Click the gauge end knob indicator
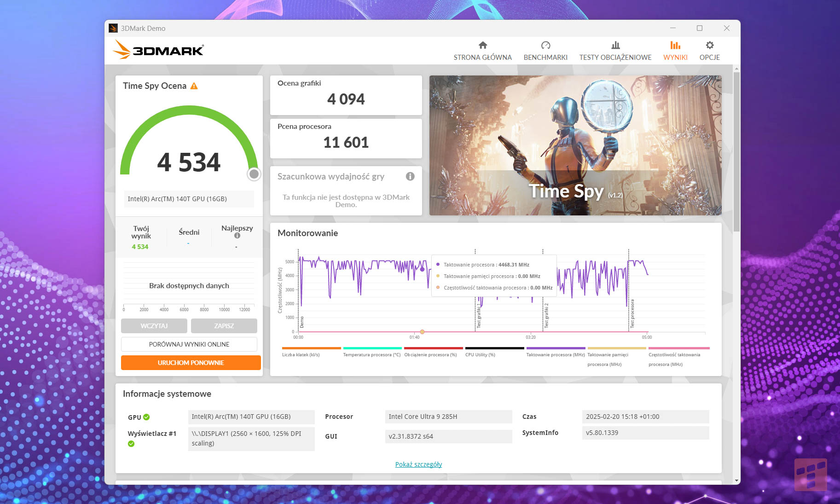840x504 pixels. pyautogui.click(x=254, y=174)
